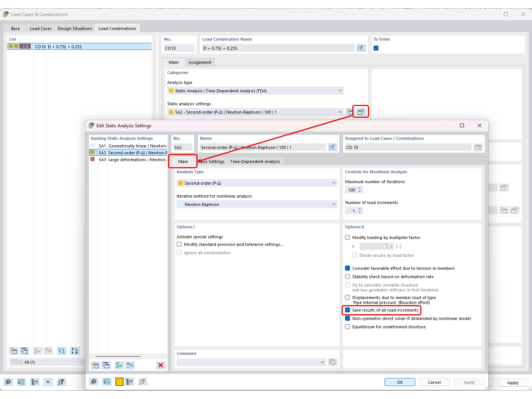Expand the Comment dropdown
Screen dimensions: 532x399
pyautogui.click(x=322, y=362)
